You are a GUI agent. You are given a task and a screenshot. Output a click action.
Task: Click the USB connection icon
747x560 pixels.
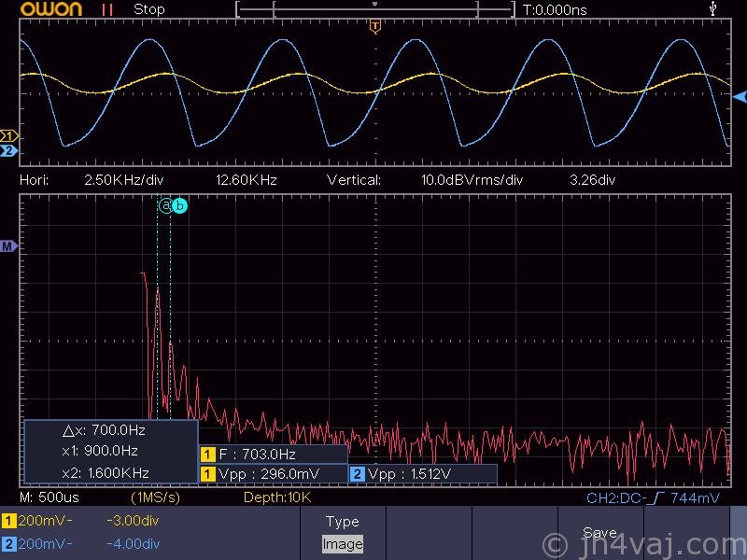click(712, 8)
